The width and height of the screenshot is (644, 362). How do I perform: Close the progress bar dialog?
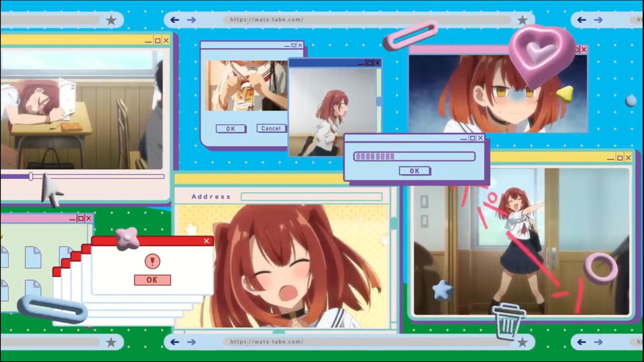tap(480, 138)
